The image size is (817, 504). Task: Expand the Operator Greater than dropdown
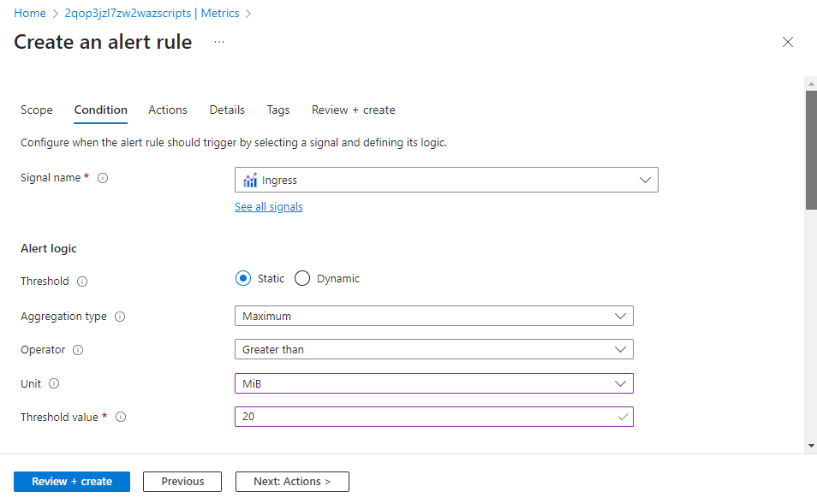pos(433,349)
